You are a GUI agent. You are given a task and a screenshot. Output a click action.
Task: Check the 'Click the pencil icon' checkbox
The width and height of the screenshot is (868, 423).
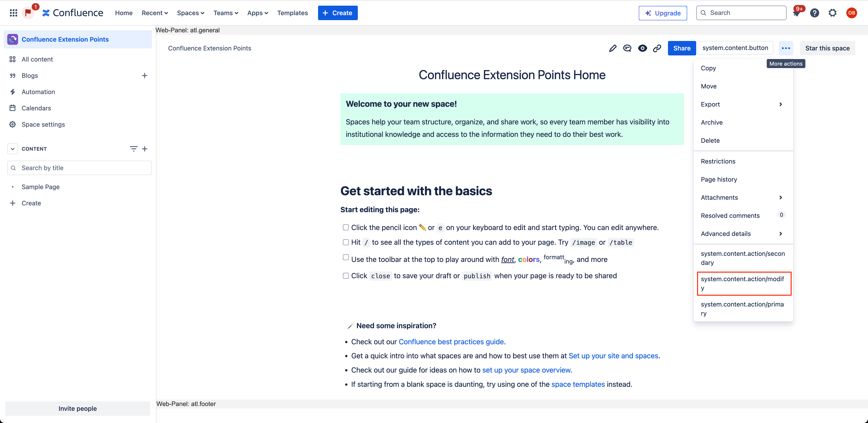click(x=346, y=227)
